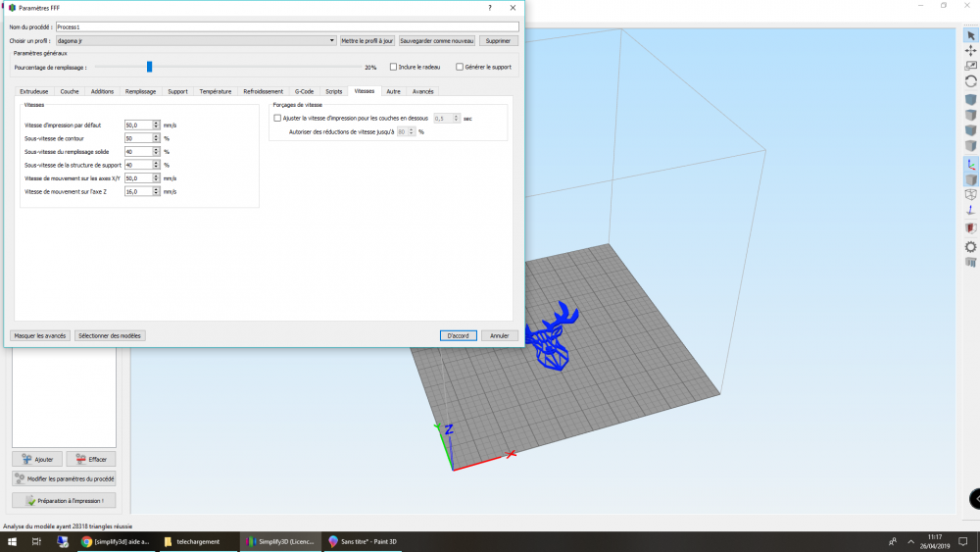Click Préparation à l'impression button
The image size is (980, 552).
tap(64, 501)
